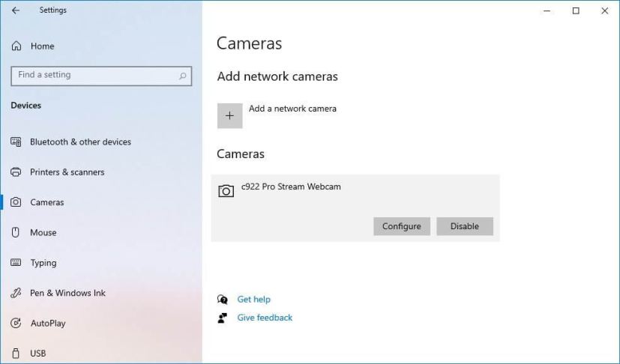Click the house icon next to Home
The height and width of the screenshot is (364, 620).
coord(16,46)
